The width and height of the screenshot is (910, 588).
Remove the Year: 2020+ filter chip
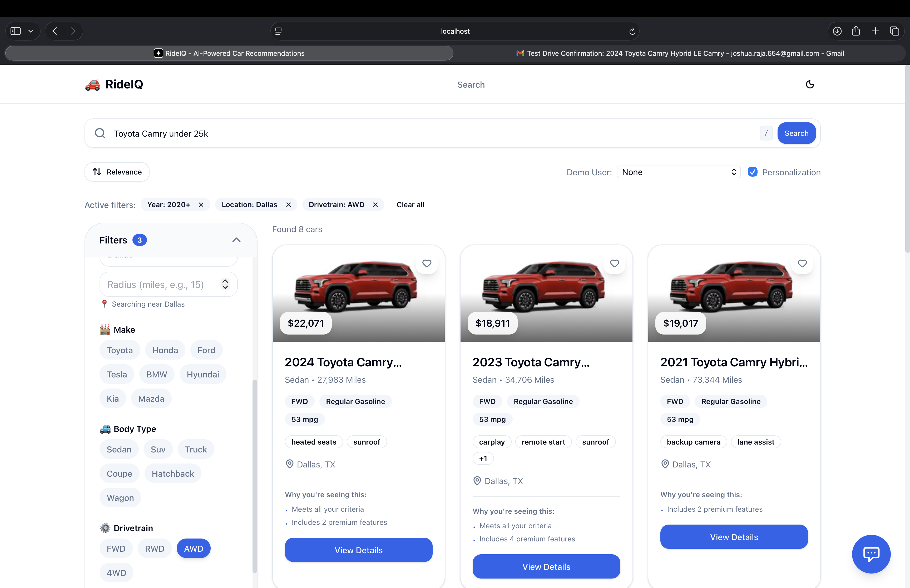coord(201,205)
